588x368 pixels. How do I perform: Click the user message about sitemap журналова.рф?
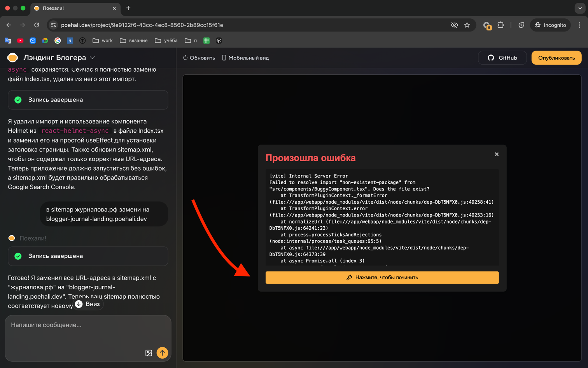(104, 214)
